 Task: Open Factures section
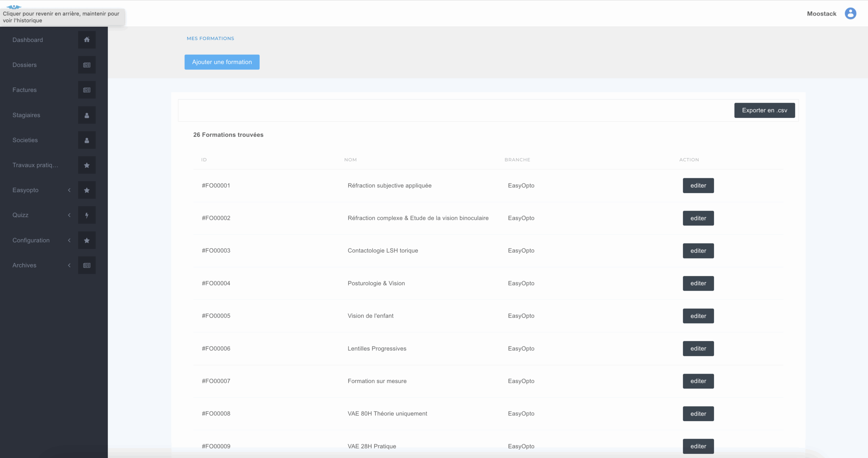tap(24, 90)
